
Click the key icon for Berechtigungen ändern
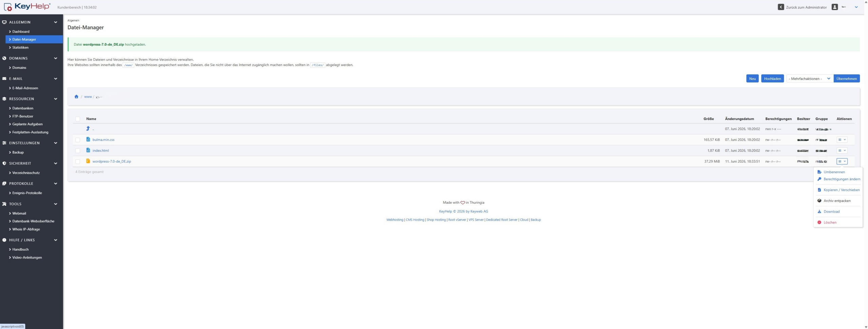tap(819, 179)
